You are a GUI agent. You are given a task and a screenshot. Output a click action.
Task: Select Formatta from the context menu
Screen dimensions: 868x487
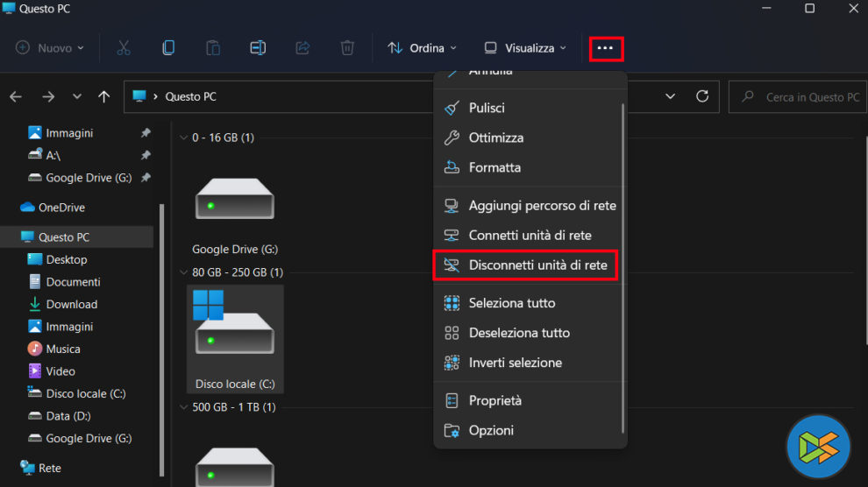(494, 167)
